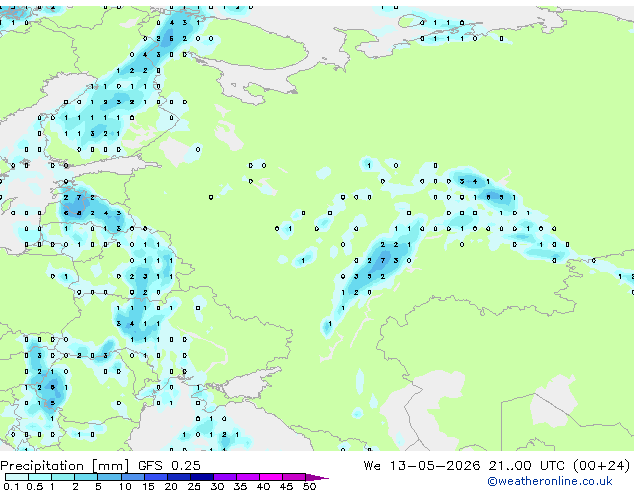Image resolution: width=634 pixels, height=490 pixels.
Task: Click the 'Precipitation [mm]' title text
Action: (x=65, y=466)
